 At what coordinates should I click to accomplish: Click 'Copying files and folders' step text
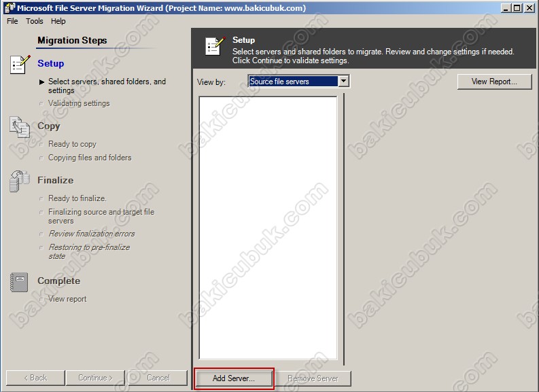click(90, 158)
